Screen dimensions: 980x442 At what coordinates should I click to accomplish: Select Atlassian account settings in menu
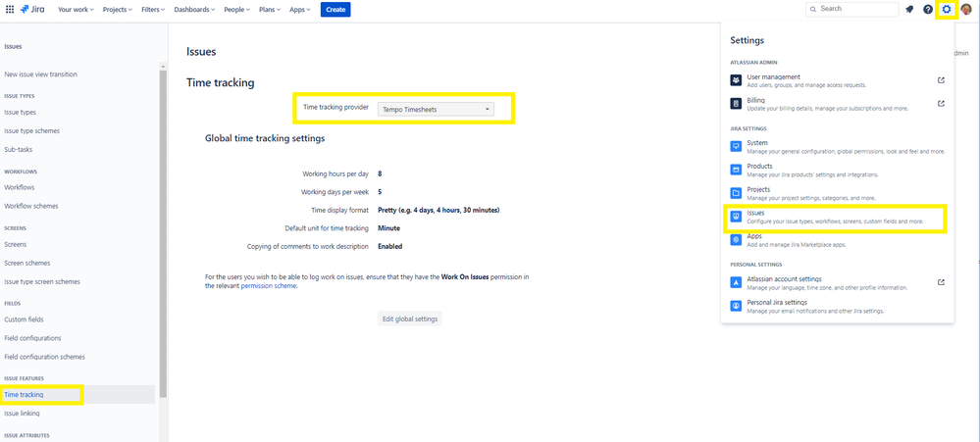tap(838, 283)
